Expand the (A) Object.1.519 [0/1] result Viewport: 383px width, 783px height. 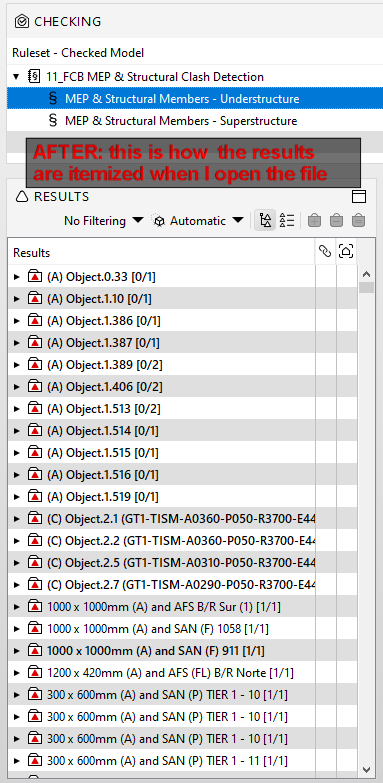[x=17, y=497]
